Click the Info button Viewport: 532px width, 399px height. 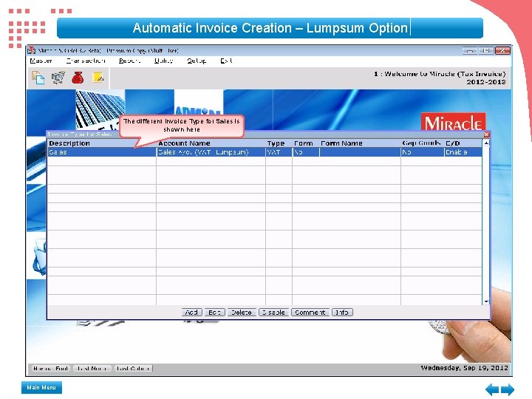(x=342, y=312)
